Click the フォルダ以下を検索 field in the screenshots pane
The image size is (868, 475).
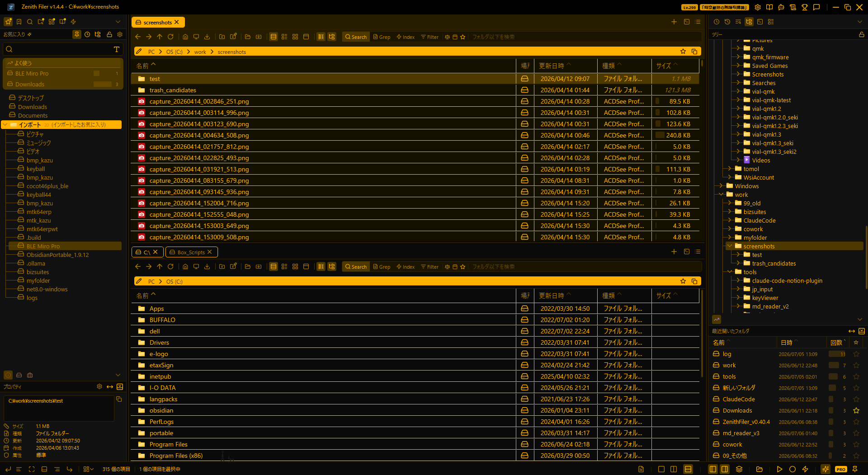point(585,37)
